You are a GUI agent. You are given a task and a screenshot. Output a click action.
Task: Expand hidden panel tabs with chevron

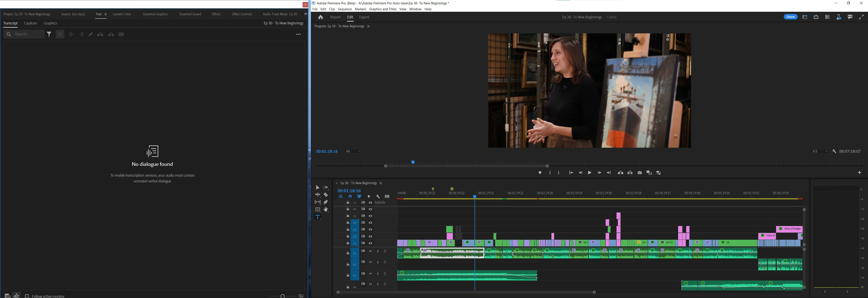pyautogui.click(x=305, y=14)
